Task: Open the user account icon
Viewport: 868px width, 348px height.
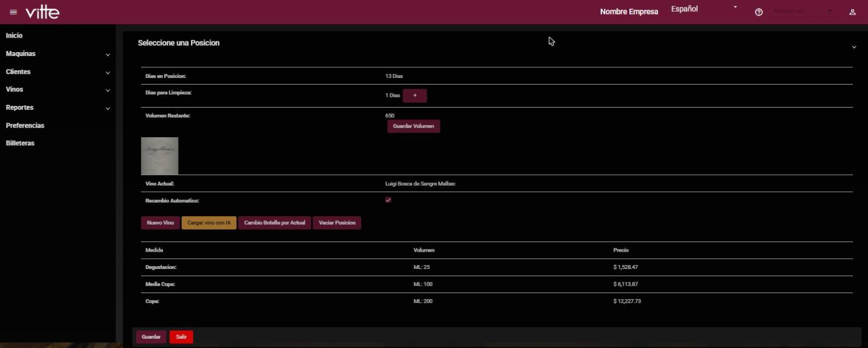Action: [x=852, y=12]
